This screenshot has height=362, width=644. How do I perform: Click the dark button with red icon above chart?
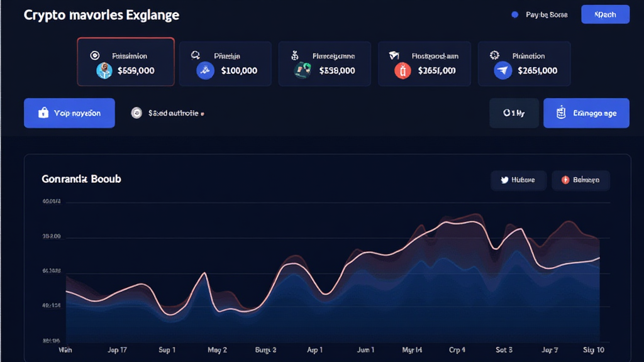(x=580, y=180)
